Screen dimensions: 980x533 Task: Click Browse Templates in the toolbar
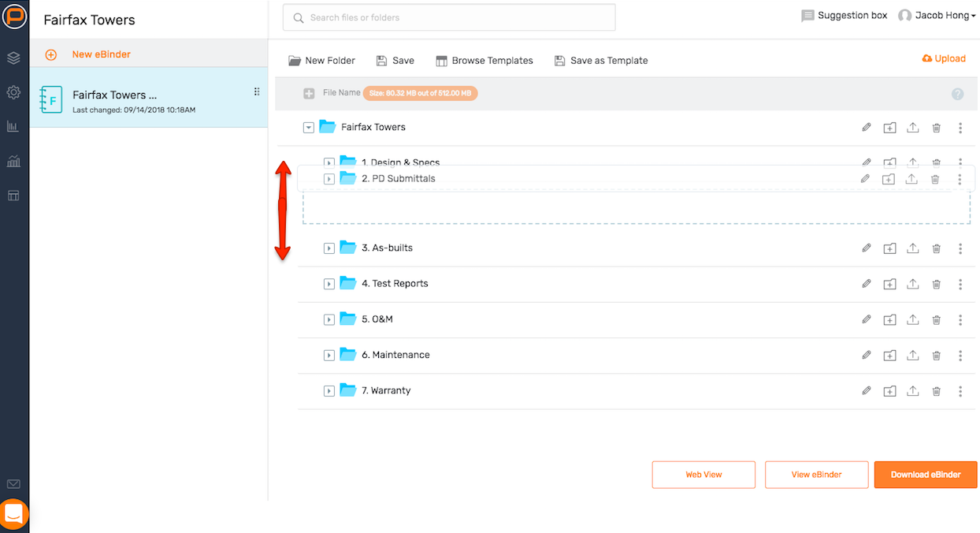(484, 61)
